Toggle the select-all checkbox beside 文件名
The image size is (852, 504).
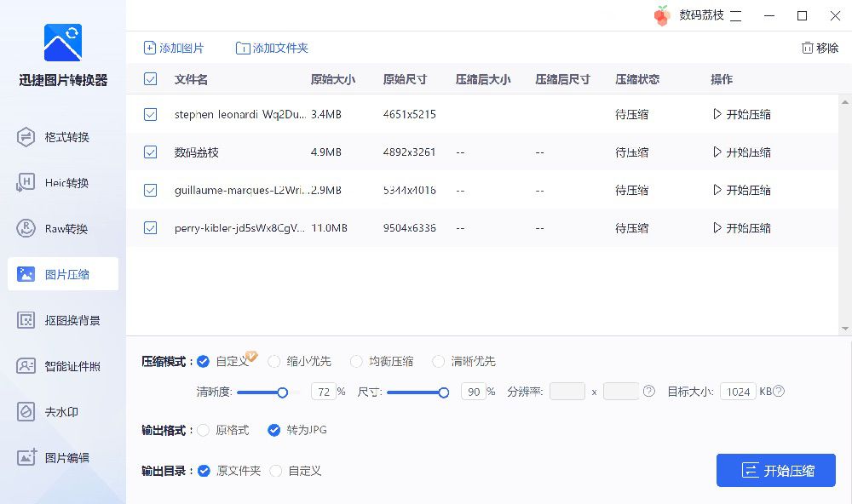tap(151, 79)
